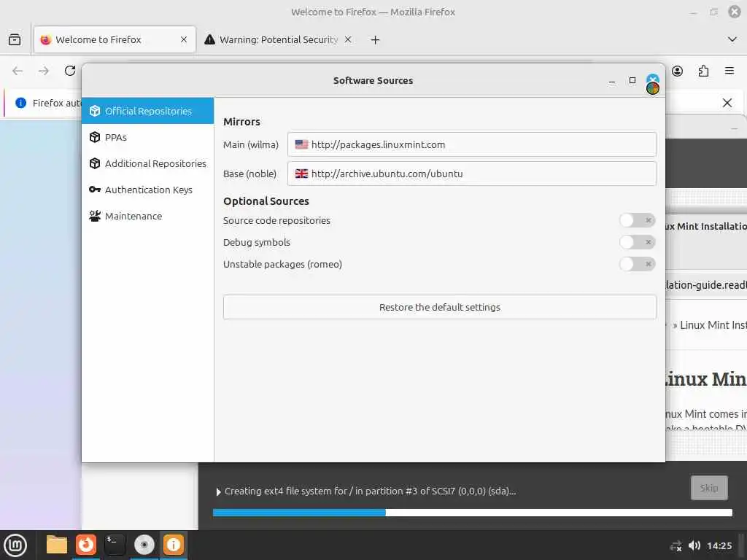Click the orange info icon in taskbar
The height and width of the screenshot is (560, 747).
click(174, 545)
